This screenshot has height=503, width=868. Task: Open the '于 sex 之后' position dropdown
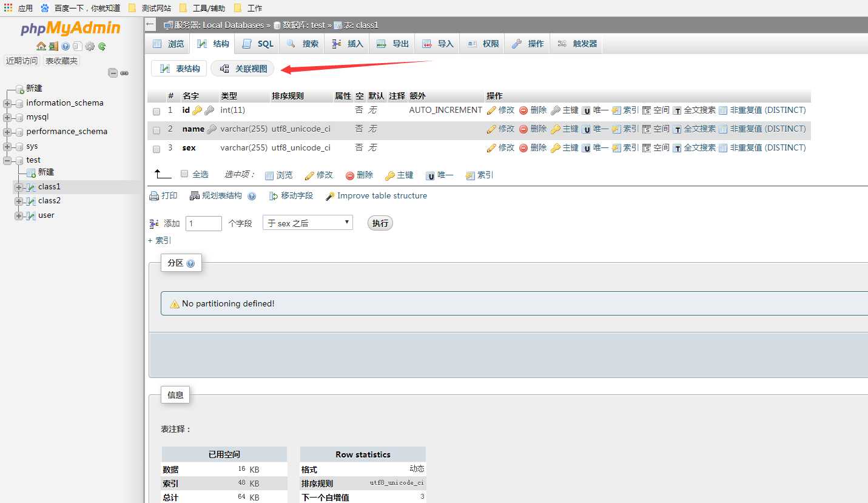coord(308,223)
